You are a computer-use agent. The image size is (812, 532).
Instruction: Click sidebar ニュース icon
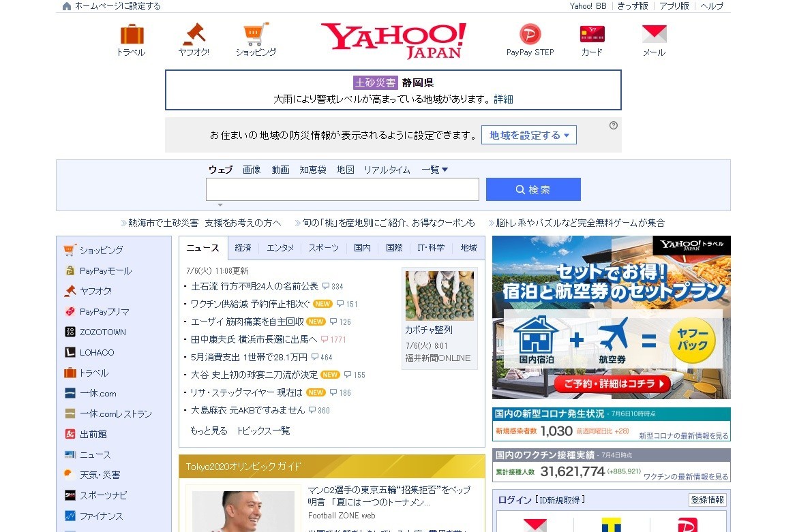[70, 454]
